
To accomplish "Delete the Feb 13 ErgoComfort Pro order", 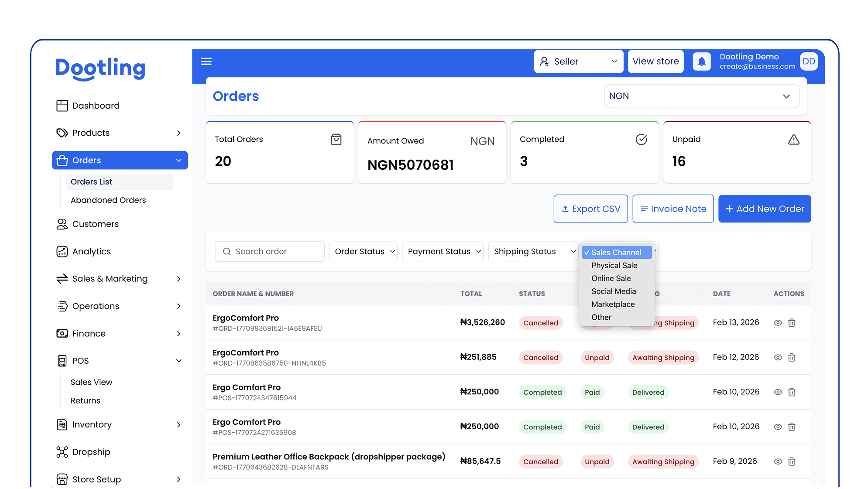I will 792,323.
